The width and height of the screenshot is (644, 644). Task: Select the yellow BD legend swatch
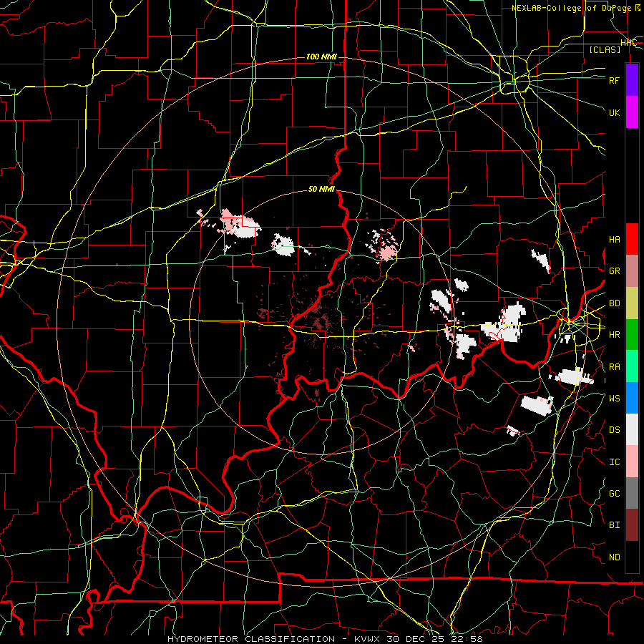pos(632,303)
